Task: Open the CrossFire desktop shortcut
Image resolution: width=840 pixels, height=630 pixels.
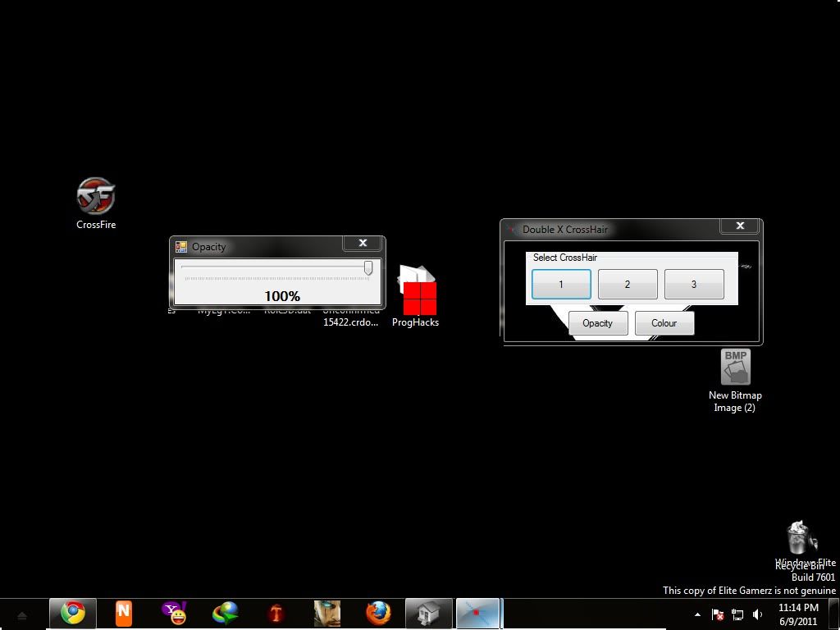Action: click(x=96, y=197)
